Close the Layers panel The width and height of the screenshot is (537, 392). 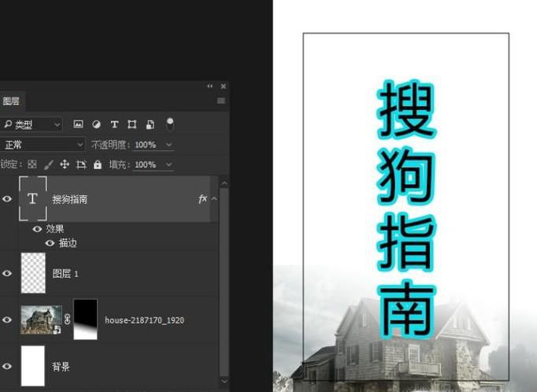click(x=224, y=87)
